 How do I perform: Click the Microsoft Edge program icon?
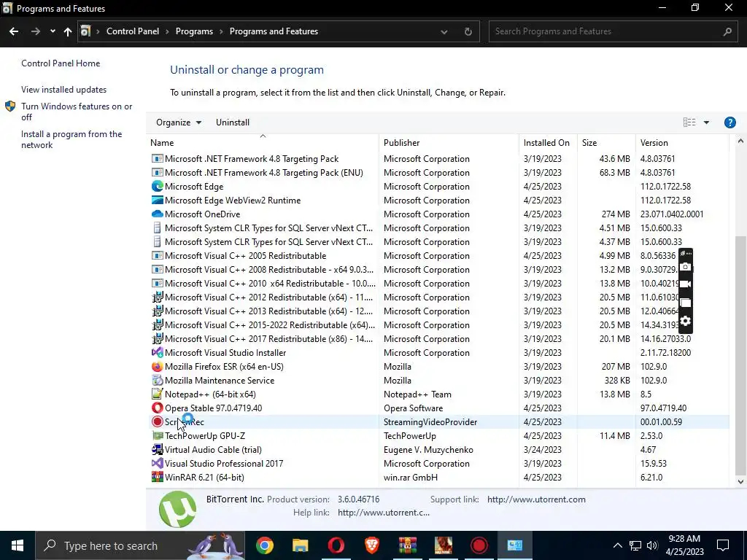pyautogui.click(x=158, y=186)
